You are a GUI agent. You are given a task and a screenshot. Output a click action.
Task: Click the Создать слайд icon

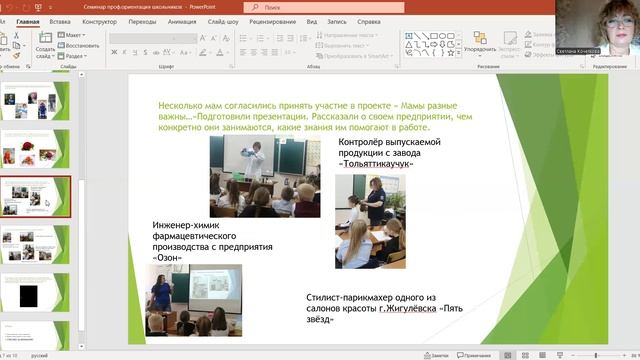tap(45, 38)
